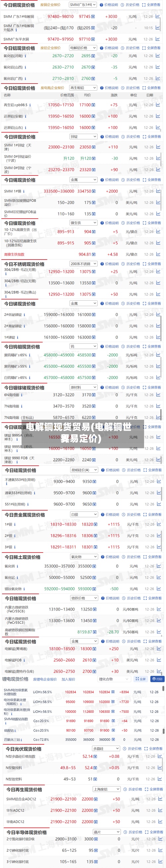Viewport: 166px width, 868px height.
Task: Click info icon beside 氧化铝(河南)
Action: [x=25, y=56]
